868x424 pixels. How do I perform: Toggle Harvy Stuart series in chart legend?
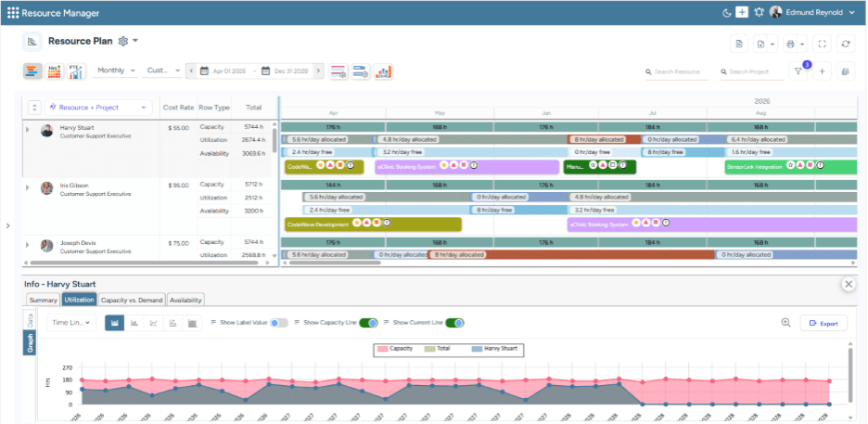tap(495, 349)
